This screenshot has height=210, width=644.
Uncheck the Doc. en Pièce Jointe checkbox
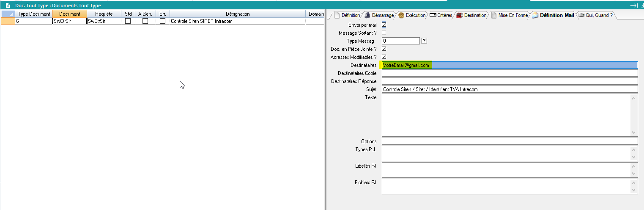point(384,49)
